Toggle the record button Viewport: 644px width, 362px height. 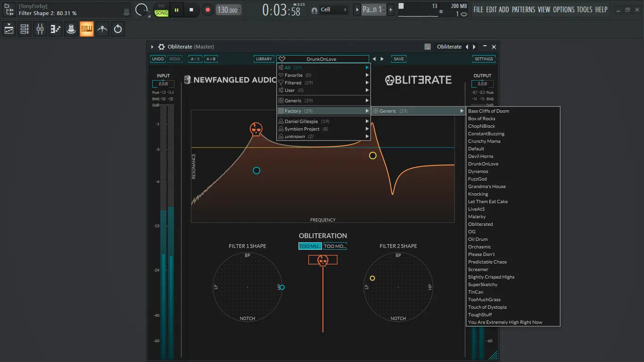click(207, 9)
